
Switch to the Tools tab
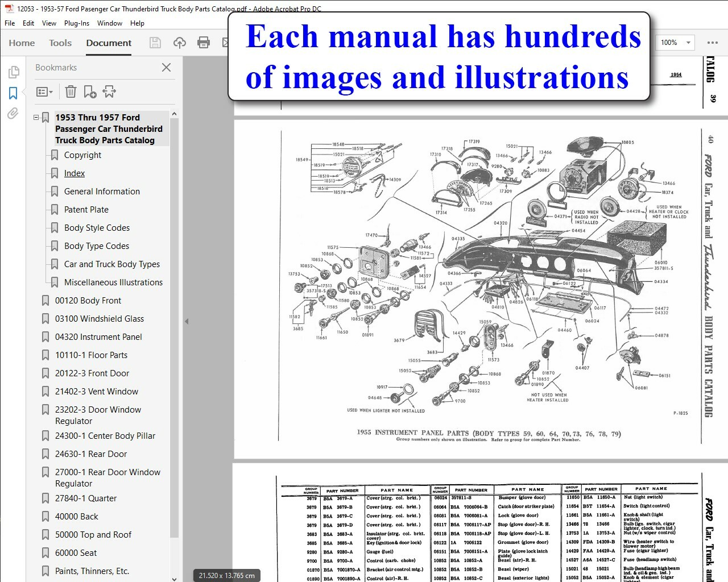(x=60, y=43)
